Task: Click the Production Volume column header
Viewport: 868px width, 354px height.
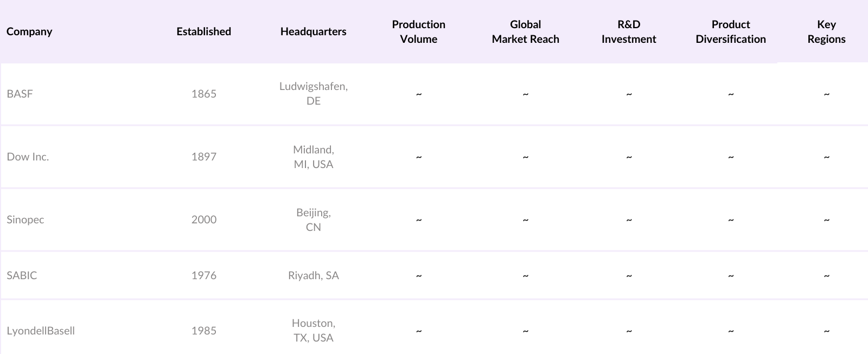Action: (x=418, y=31)
